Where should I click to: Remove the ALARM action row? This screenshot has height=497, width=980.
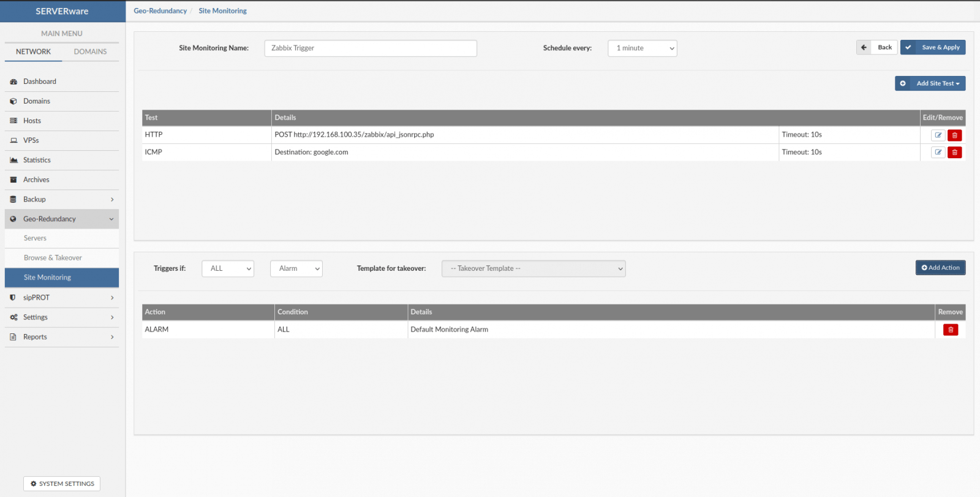[x=950, y=330]
